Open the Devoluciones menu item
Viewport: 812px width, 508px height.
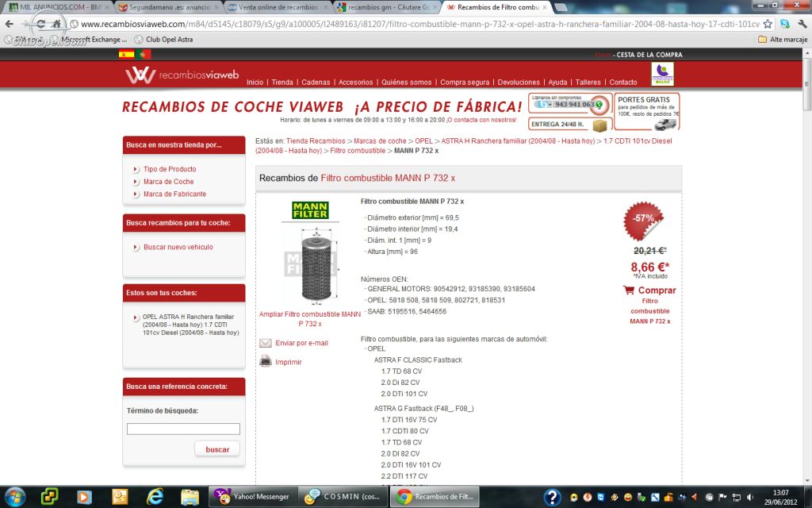(519, 82)
